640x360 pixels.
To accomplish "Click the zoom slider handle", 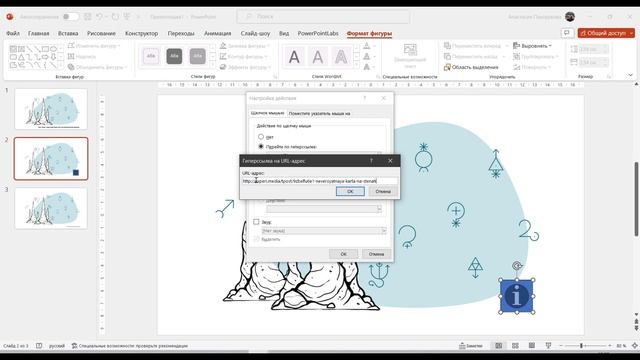I will click(581, 346).
